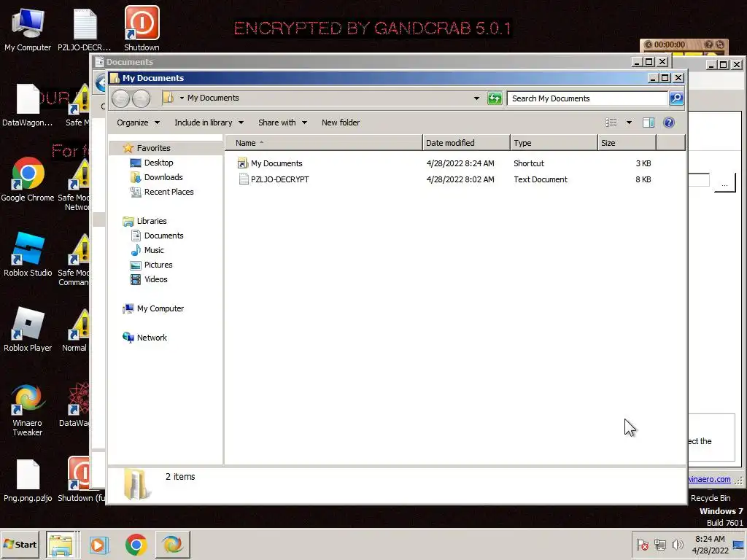Select the PZLJO-DECRYPT text document
This screenshot has height=560, width=747.
[x=273, y=179]
